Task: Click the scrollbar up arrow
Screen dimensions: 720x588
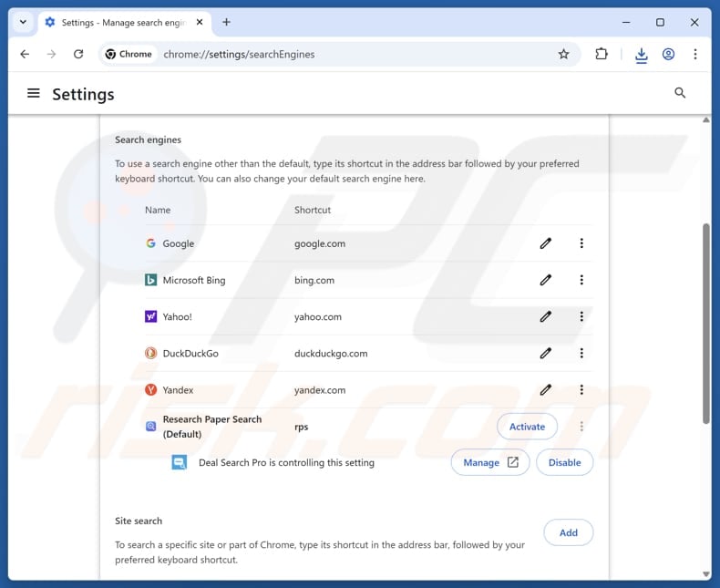Action: (705, 120)
